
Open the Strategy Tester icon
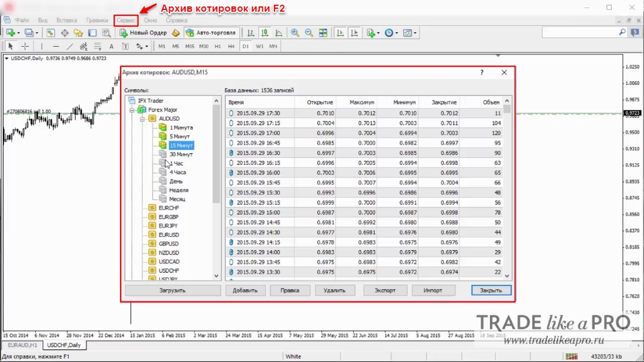coord(106,33)
